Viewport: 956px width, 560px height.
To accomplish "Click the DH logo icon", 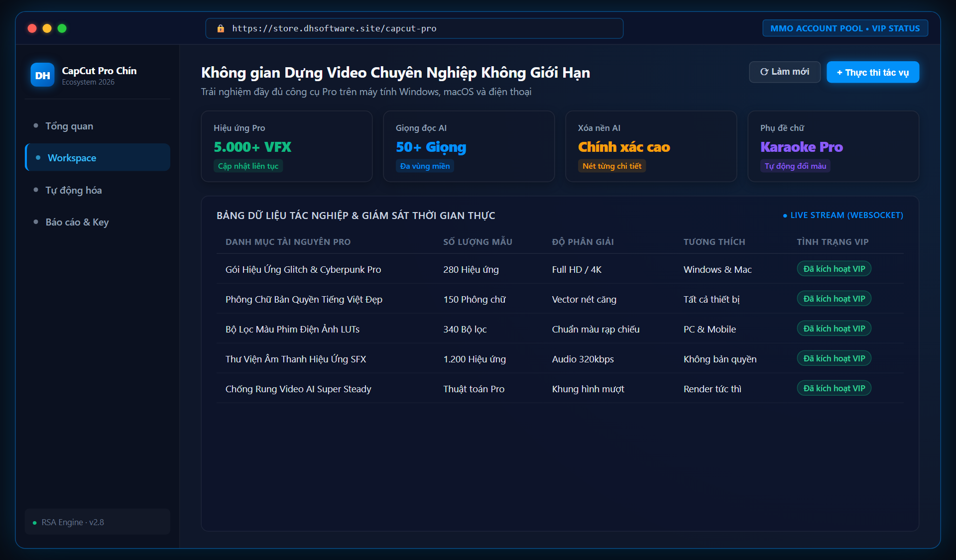I will [42, 75].
